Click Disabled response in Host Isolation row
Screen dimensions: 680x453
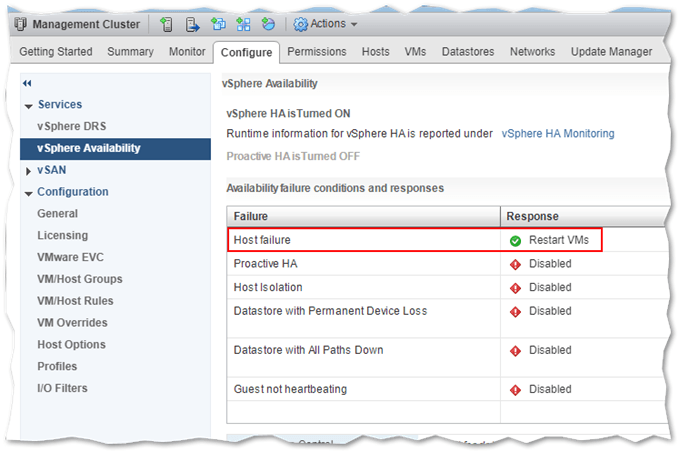point(550,287)
